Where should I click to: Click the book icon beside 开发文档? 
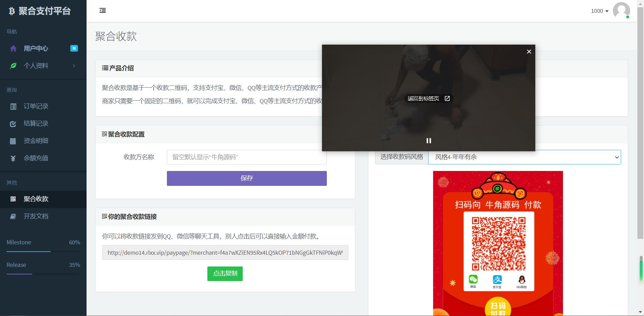pos(13,216)
